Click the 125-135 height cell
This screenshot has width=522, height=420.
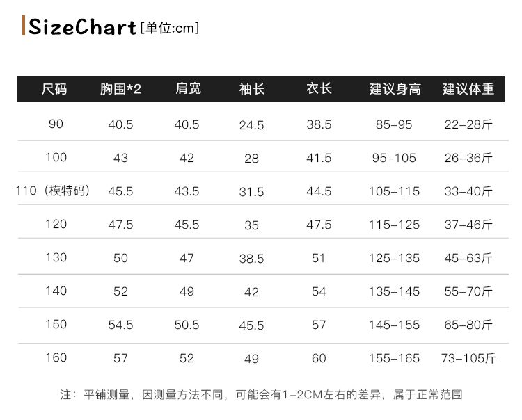394,258
